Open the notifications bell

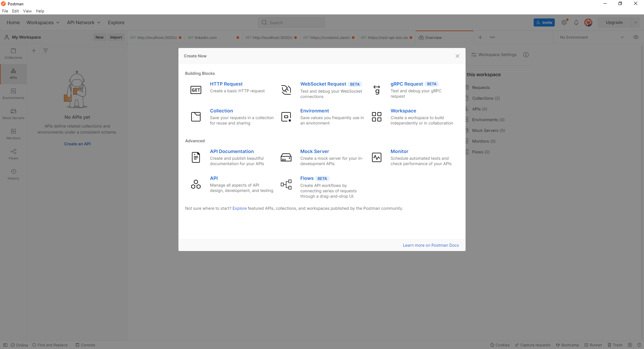576,22
